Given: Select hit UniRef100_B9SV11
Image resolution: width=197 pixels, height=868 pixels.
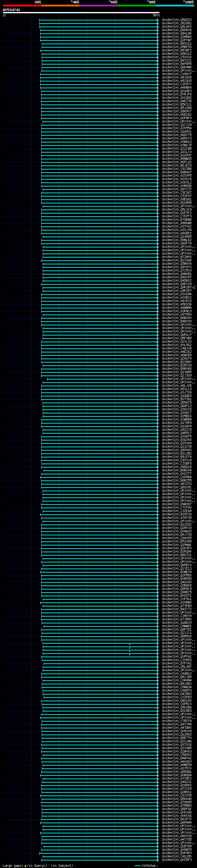Looking at the screenshot, I should click(x=177, y=43).
